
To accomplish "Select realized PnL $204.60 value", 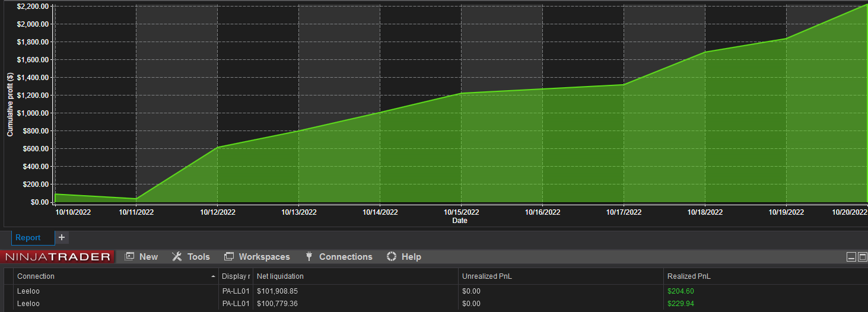I will click(x=681, y=291).
